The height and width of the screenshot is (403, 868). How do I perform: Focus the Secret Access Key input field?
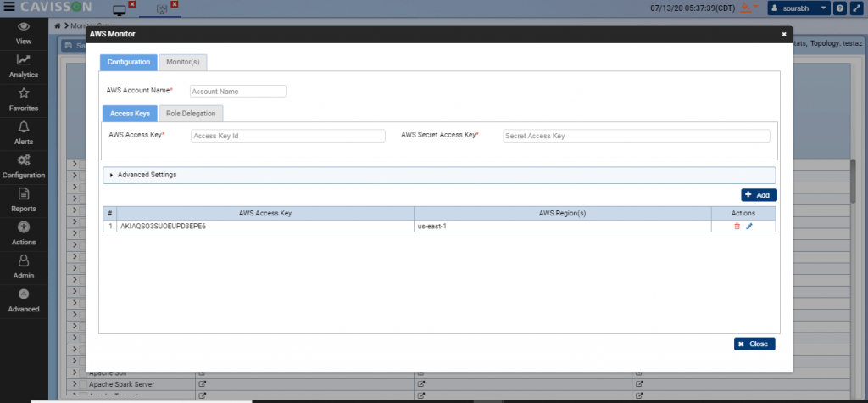tap(637, 136)
